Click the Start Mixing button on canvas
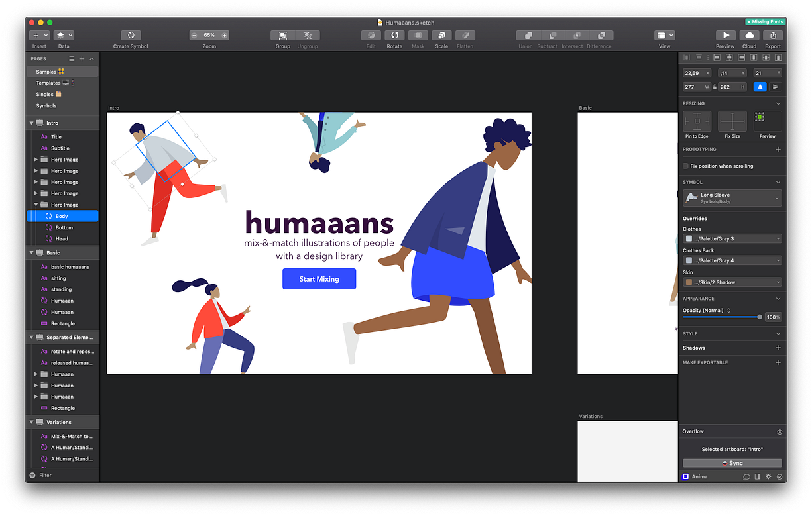812x516 pixels. 319,279
